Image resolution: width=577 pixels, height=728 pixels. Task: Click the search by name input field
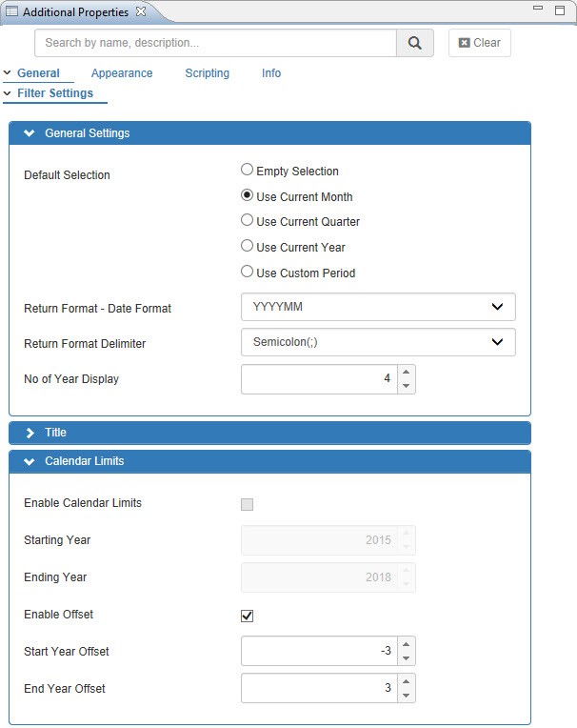click(x=215, y=43)
